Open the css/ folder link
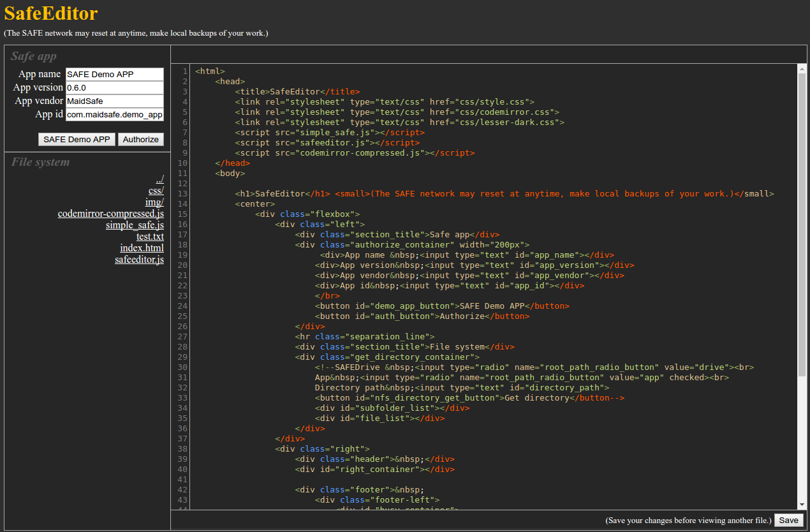Screen dimensions: 810x532 coord(156,191)
